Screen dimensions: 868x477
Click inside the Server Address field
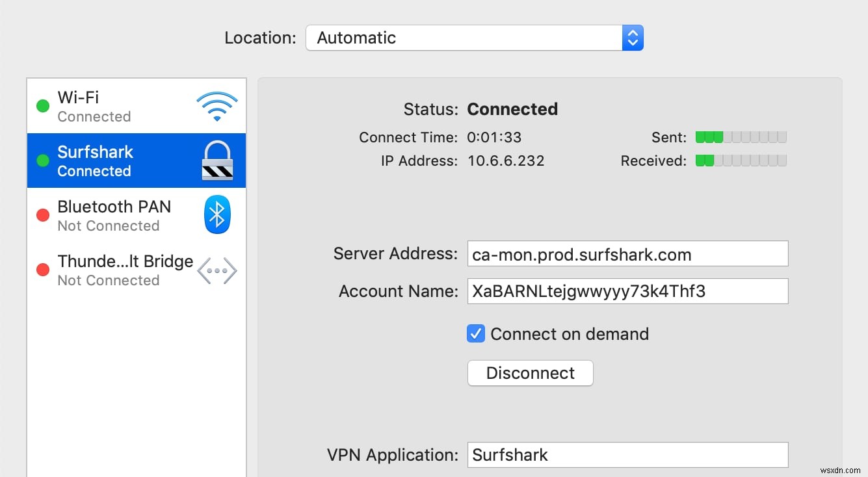coord(626,253)
